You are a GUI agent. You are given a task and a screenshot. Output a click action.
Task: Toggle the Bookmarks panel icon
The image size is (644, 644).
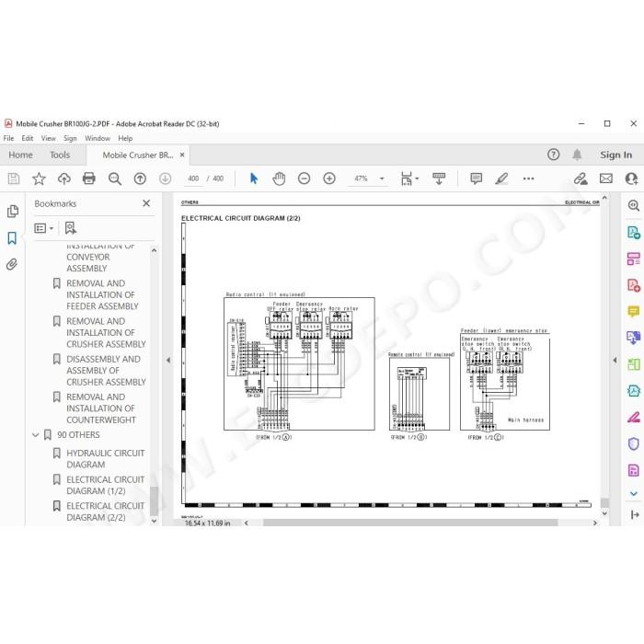tap(12, 237)
